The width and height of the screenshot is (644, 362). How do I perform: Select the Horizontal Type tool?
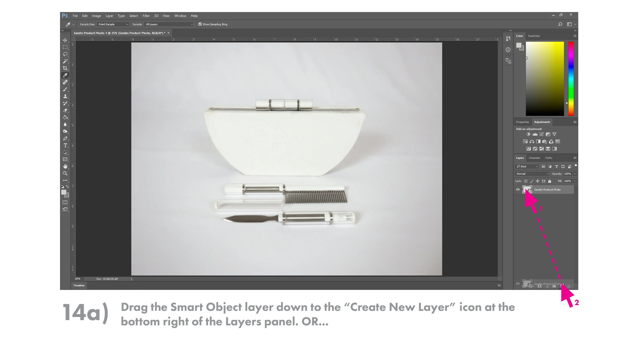pos(65,145)
